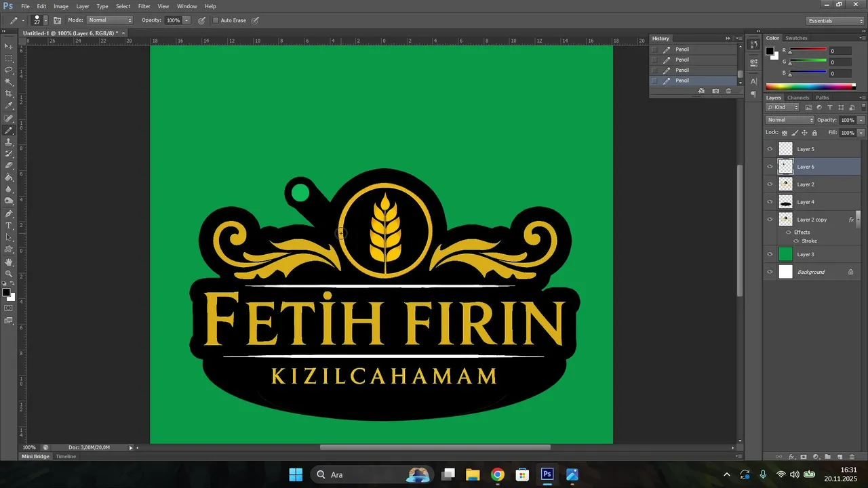Open brush preset picker arrow
The height and width of the screenshot is (488, 868).
(45, 20)
